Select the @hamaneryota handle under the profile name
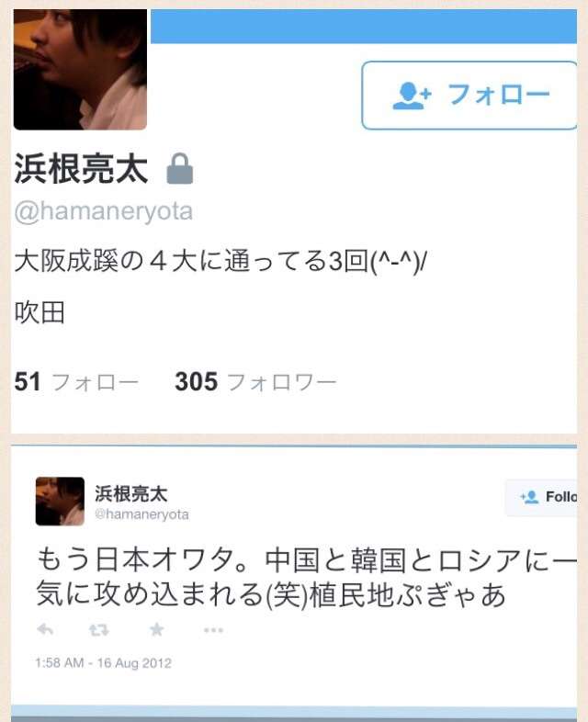Image resolution: width=588 pixels, height=722 pixels. click(104, 212)
